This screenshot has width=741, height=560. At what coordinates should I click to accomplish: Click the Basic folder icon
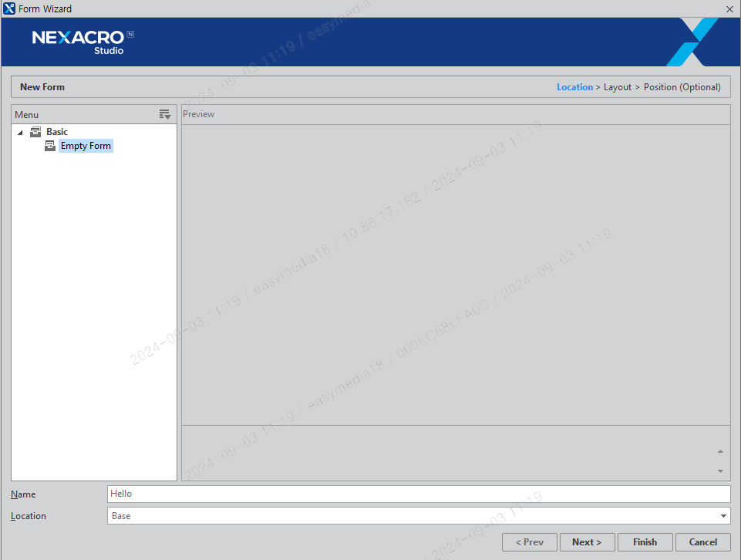coord(35,132)
